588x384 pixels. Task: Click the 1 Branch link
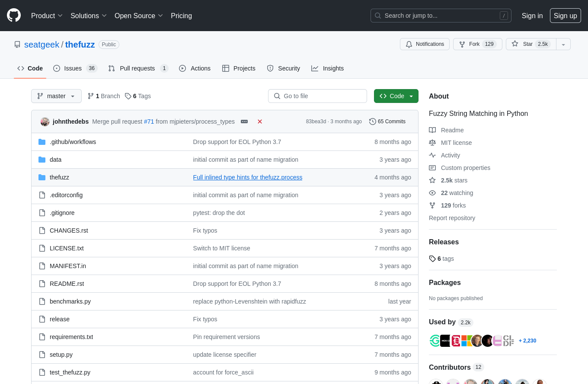(104, 96)
